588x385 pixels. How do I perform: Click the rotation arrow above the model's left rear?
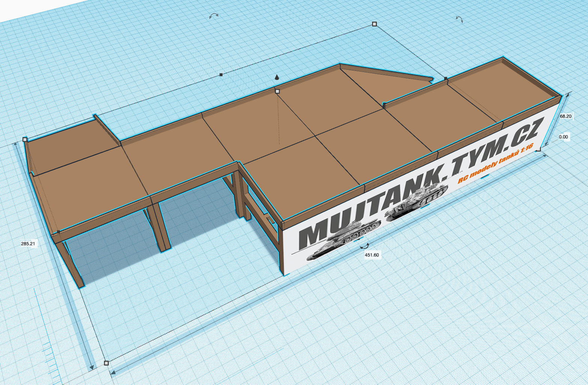point(214,15)
